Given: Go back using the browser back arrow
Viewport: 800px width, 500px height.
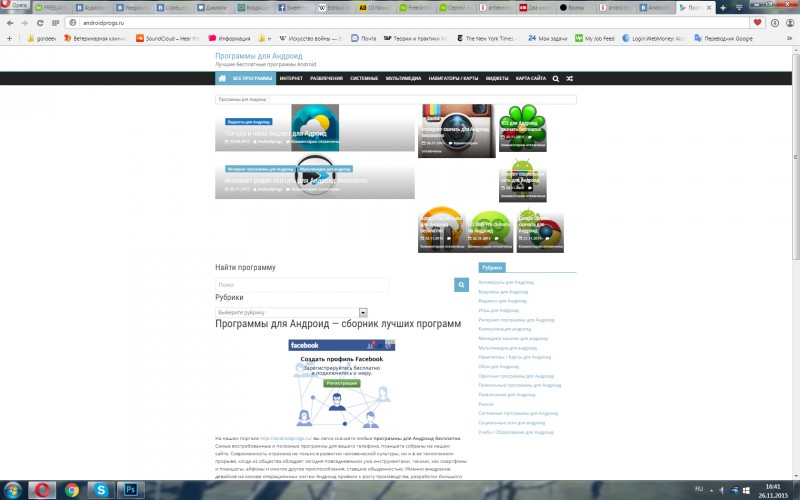Looking at the screenshot, I should coord(10,23).
